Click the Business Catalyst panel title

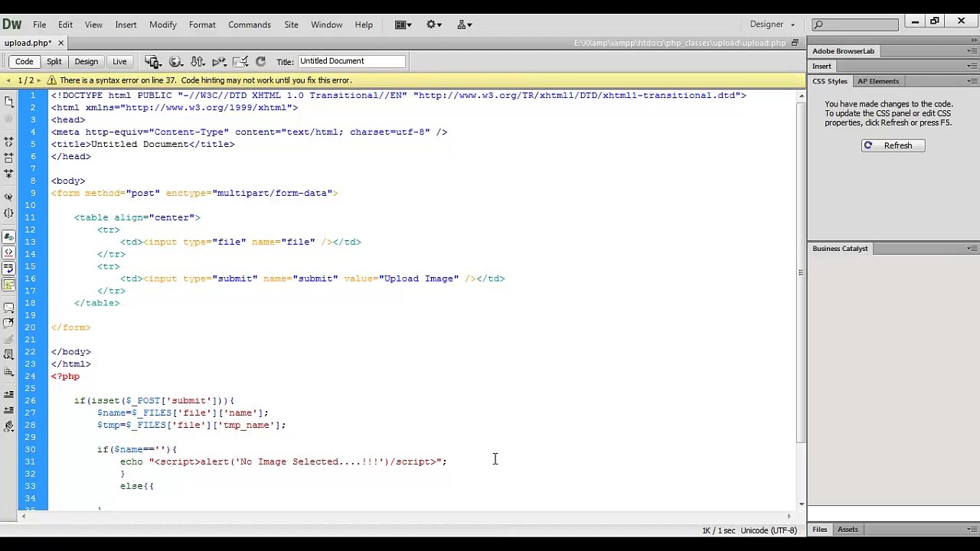840,249
